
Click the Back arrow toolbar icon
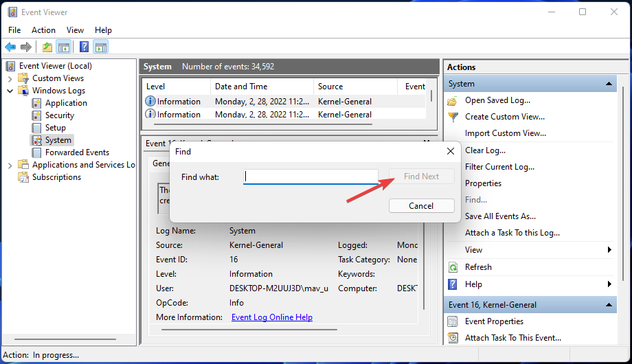[x=10, y=47]
